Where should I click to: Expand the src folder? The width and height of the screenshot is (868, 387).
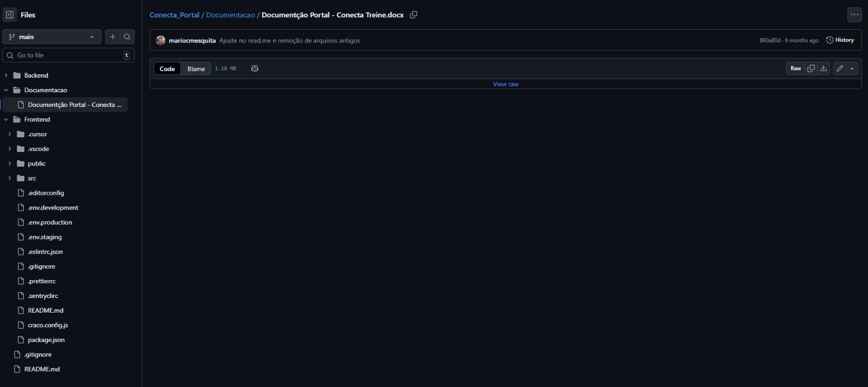click(10, 178)
